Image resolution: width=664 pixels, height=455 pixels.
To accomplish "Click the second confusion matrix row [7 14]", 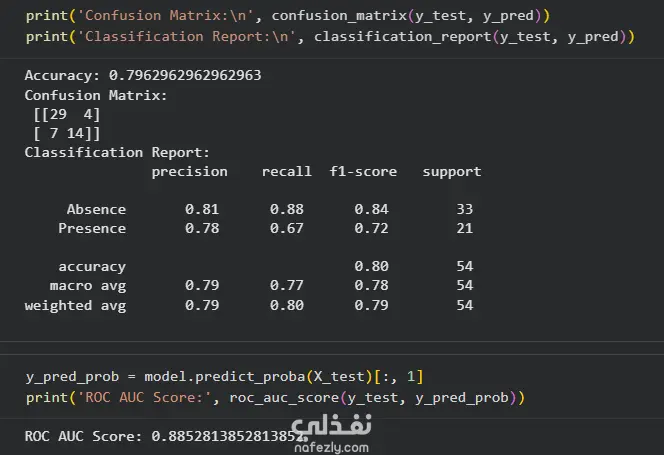I will (x=67, y=134).
